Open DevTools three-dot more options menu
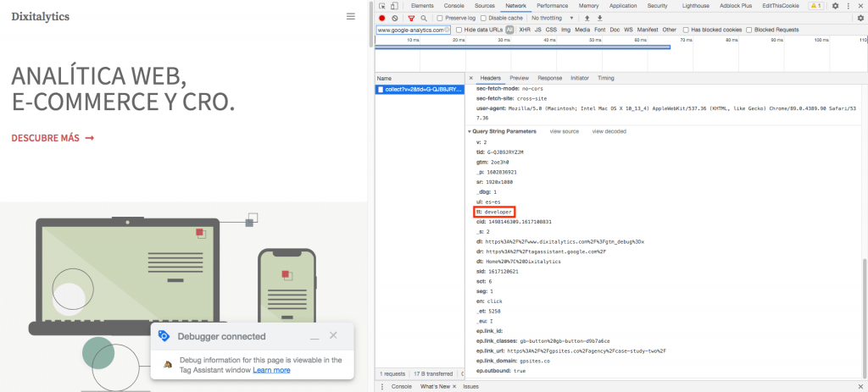The height and width of the screenshot is (392, 868). [849, 6]
